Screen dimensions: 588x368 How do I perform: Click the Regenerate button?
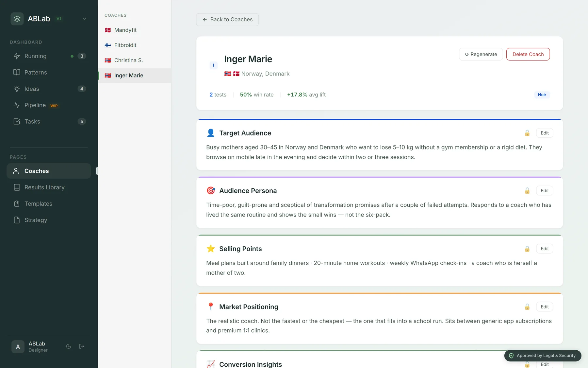click(481, 54)
